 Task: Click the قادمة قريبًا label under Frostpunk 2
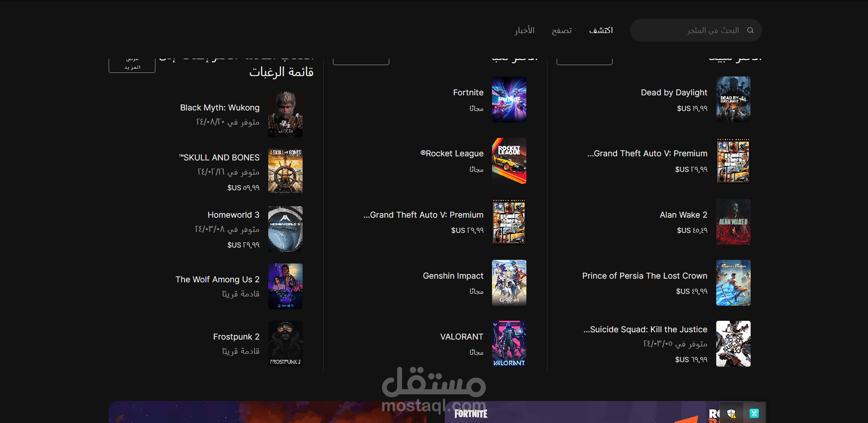pyautogui.click(x=241, y=351)
